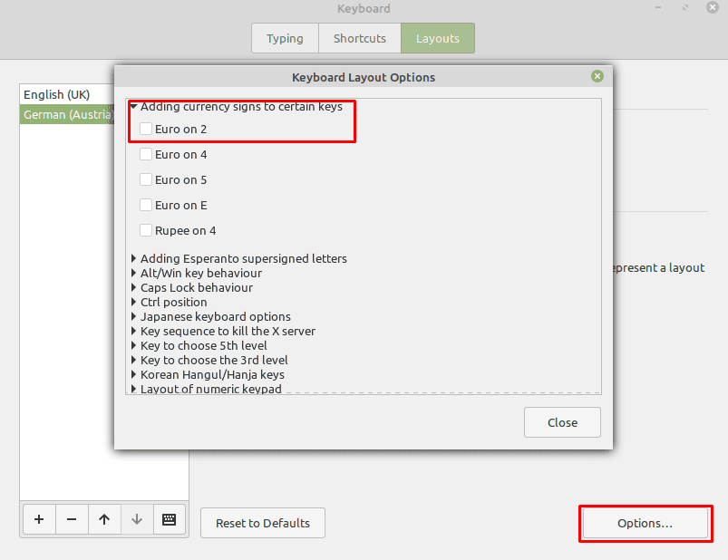Enable the Euro on E checkbox

pos(146,205)
